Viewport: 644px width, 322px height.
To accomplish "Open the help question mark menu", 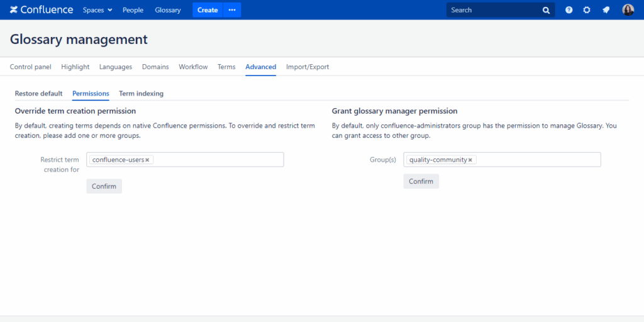I will click(569, 10).
